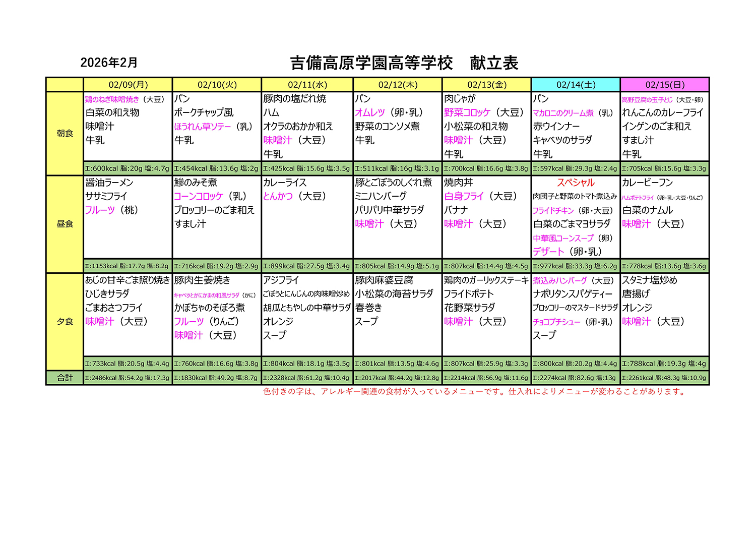Click the title 吉備高原学園高等学校 献立表
Viewport: 756px width, 535px height.
point(404,63)
